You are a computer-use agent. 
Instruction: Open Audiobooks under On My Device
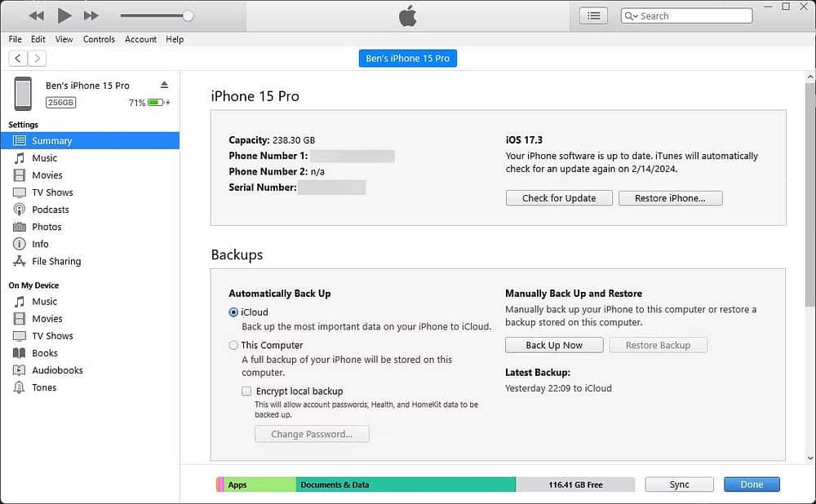coord(56,369)
